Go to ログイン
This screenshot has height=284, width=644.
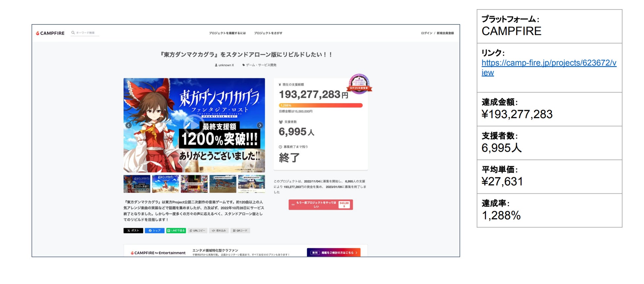(426, 33)
